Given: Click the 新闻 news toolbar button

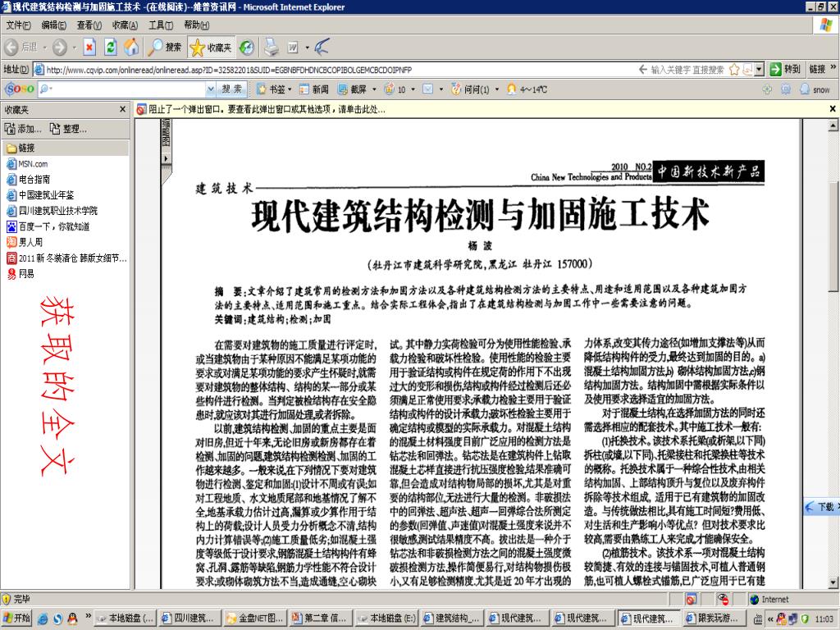Looking at the screenshot, I should [313, 89].
